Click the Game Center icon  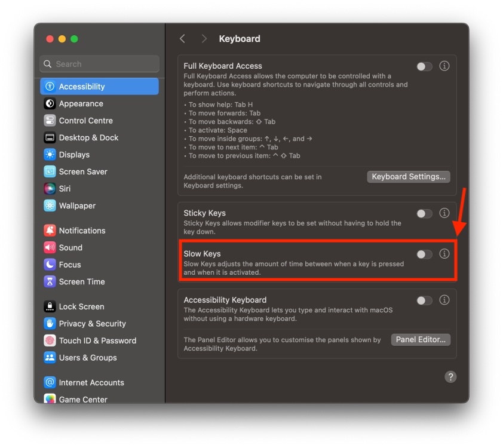50,398
